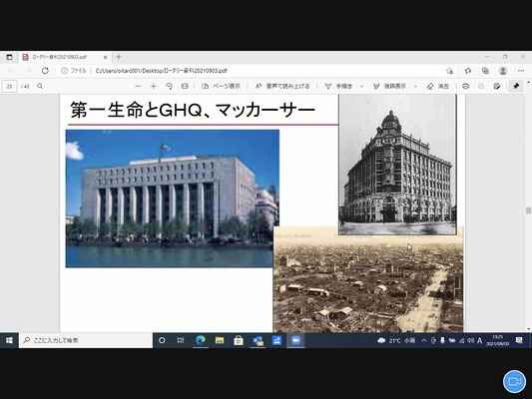Start 音声で読み上げる read aloud

[282, 86]
